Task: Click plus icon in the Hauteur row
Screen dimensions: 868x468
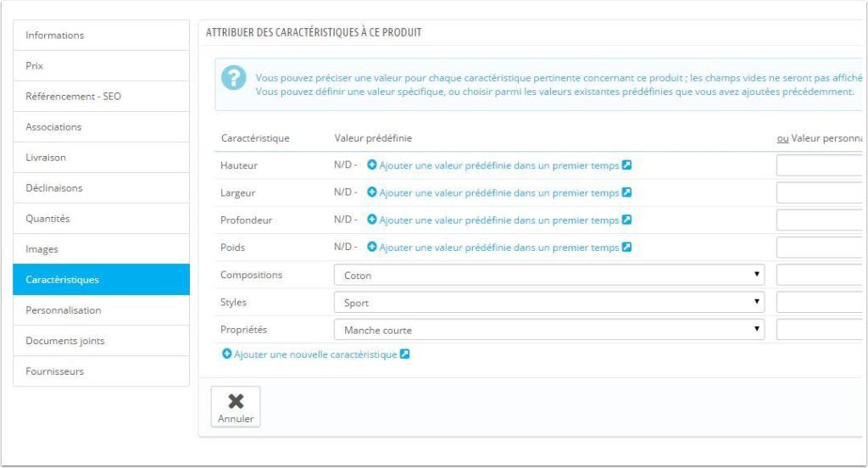Action: click(372, 165)
